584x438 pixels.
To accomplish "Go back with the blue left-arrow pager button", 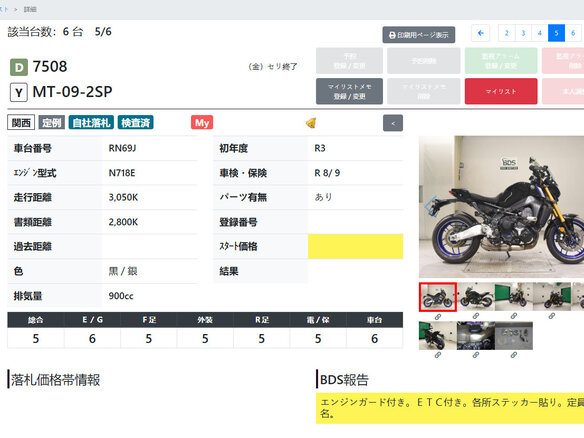I will [x=480, y=33].
